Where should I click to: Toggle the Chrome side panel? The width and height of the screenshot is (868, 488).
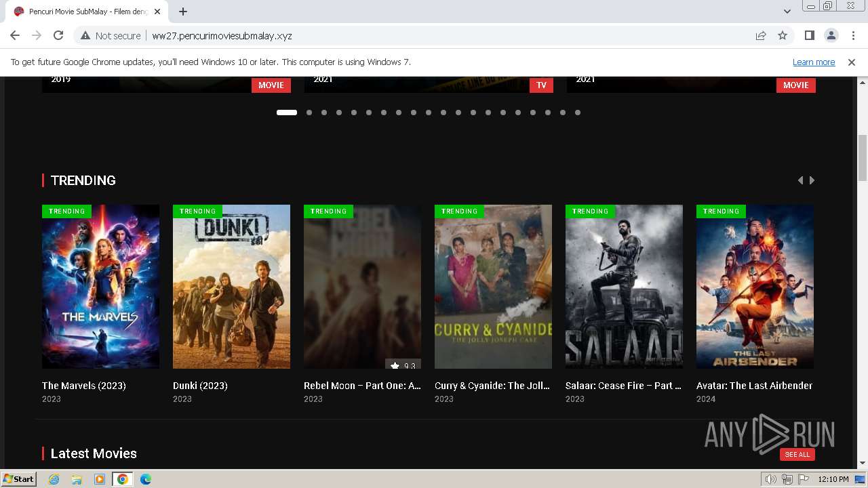pos(809,35)
